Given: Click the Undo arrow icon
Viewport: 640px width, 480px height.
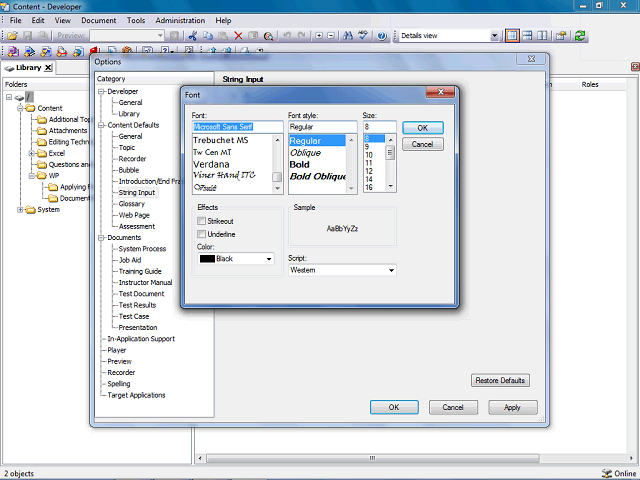Looking at the screenshot, I should (x=287, y=36).
